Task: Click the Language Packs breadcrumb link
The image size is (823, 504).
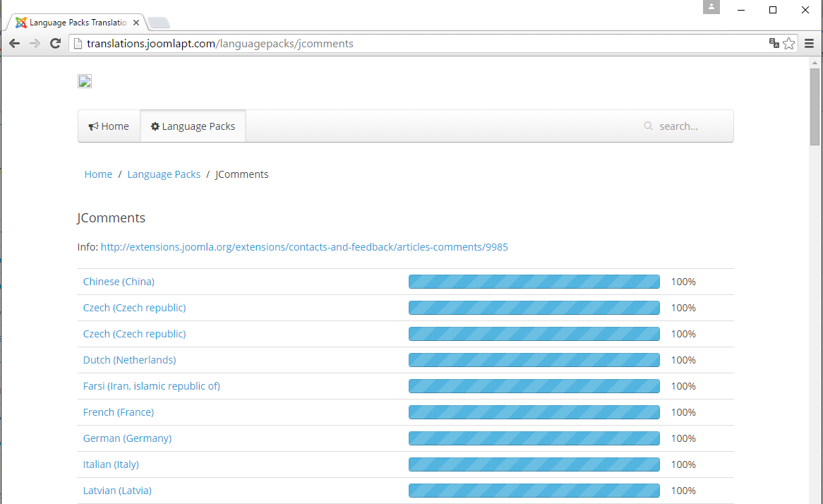Action: click(x=164, y=174)
